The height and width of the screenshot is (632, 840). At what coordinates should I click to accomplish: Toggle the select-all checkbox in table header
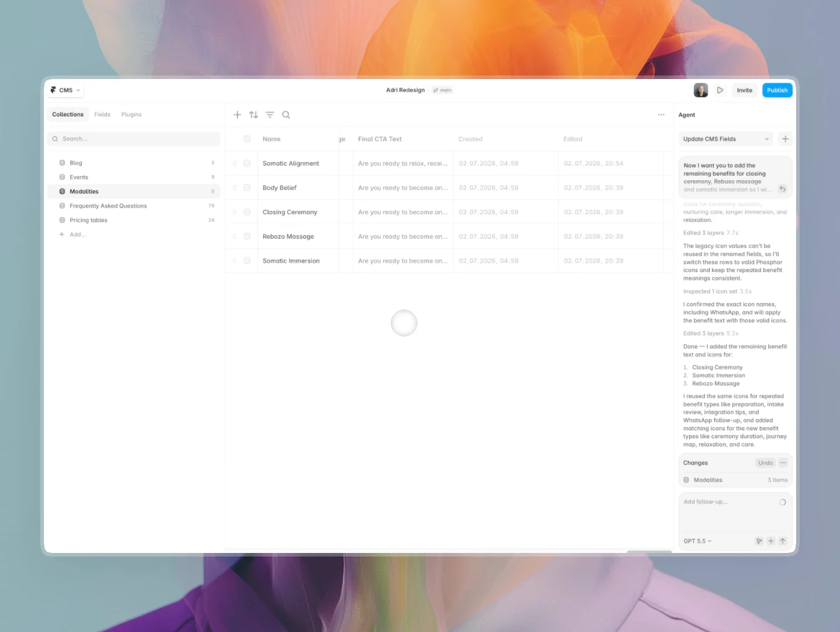(247, 139)
